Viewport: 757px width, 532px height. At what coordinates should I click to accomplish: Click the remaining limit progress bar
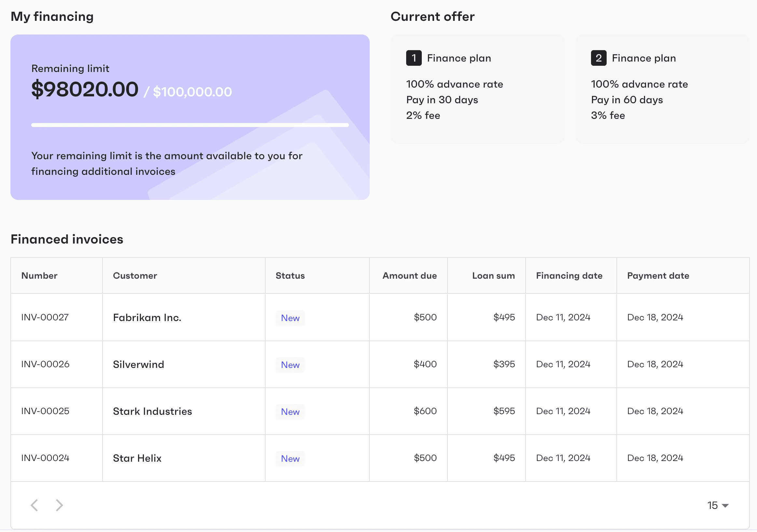pyautogui.click(x=190, y=125)
